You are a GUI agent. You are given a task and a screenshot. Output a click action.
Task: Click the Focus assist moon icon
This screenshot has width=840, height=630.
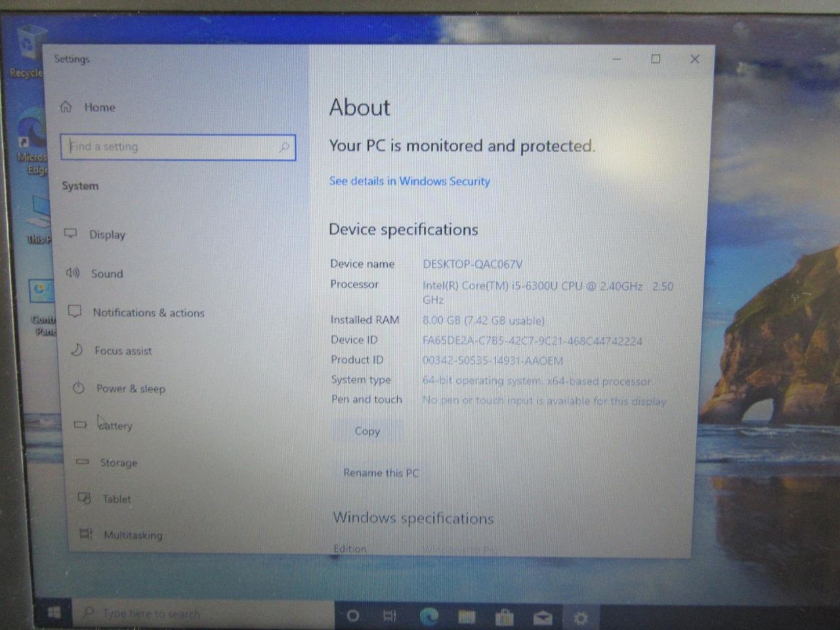tap(77, 350)
